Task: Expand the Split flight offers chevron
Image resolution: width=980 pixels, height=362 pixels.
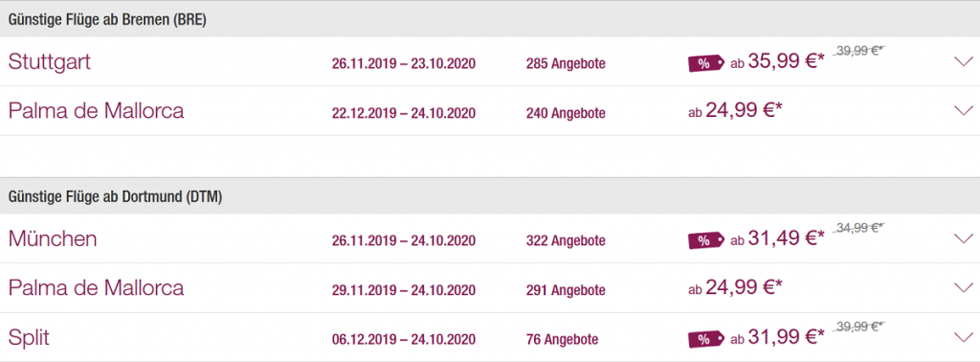Action: click(964, 338)
